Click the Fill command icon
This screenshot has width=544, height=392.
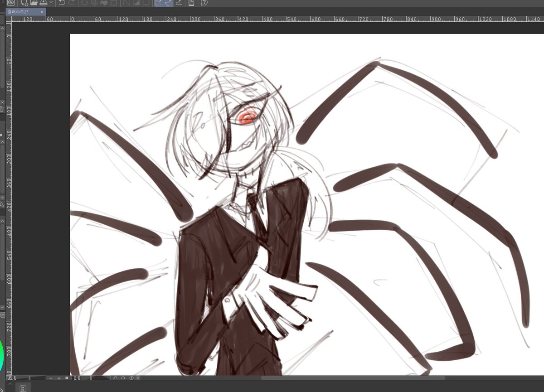(103, 3)
